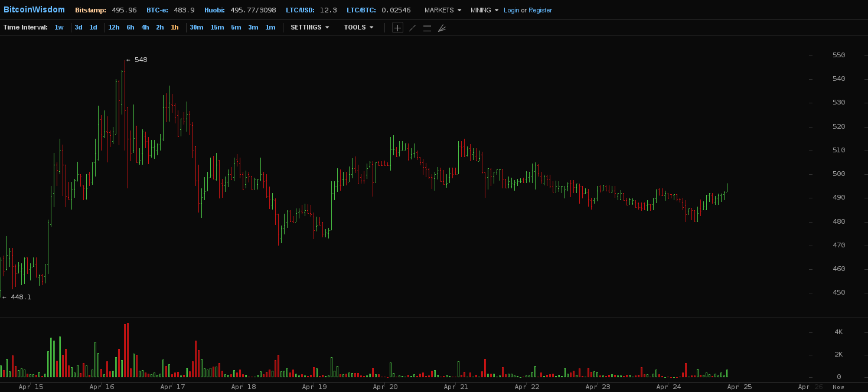Select the Fibonacci fan drawing tool
The width and height of the screenshot is (868, 392).
(442, 28)
